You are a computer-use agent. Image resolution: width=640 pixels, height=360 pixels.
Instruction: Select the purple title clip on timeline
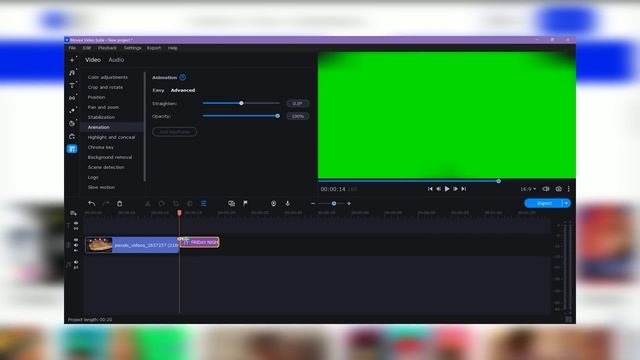pyautogui.click(x=200, y=242)
